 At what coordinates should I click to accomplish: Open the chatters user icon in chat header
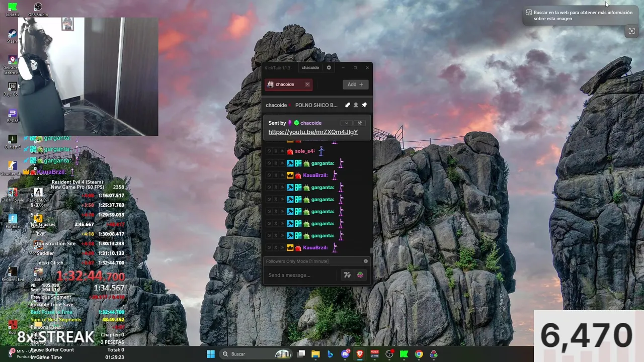[356, 105]
